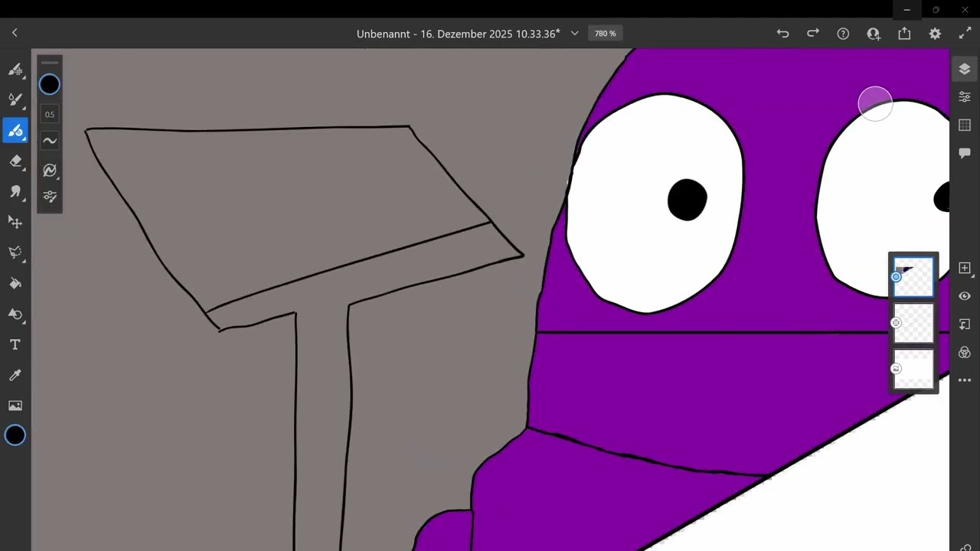Click the middle layer's type badge
980x551 pixels.
click(x=897, y=323)
